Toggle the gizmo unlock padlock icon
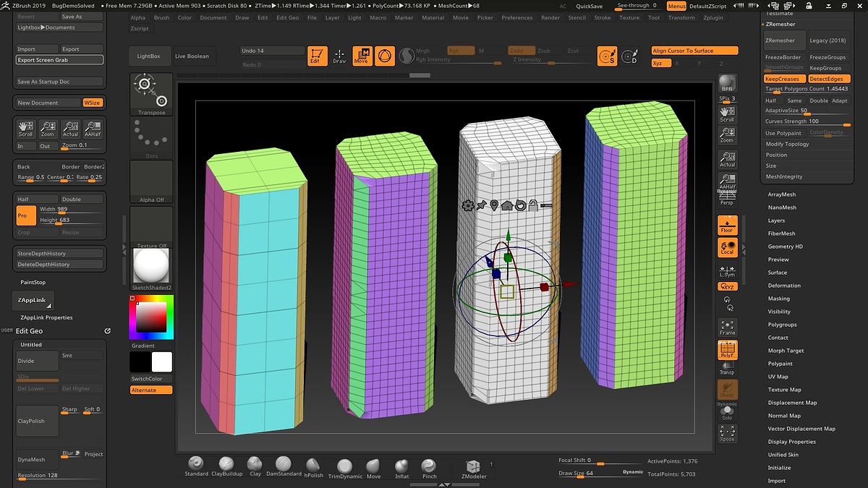The height and width of the screenshot is (488, 868). click(x=532, y=206)
